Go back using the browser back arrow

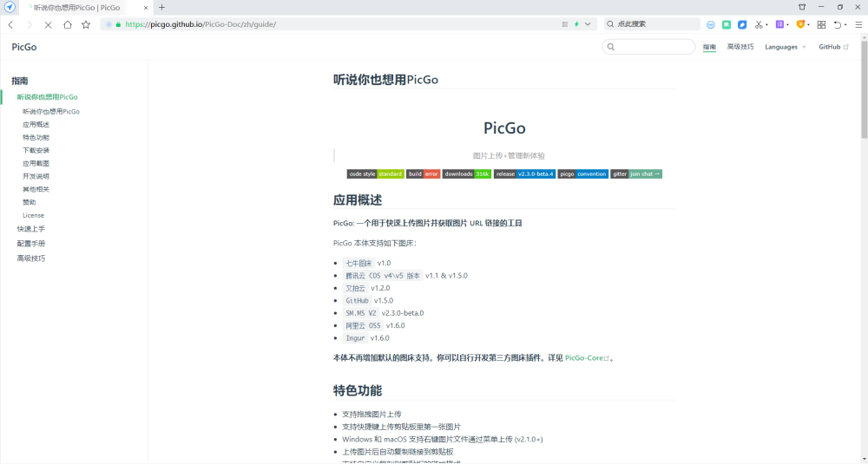pyautogui.click(x=10, y=24)
